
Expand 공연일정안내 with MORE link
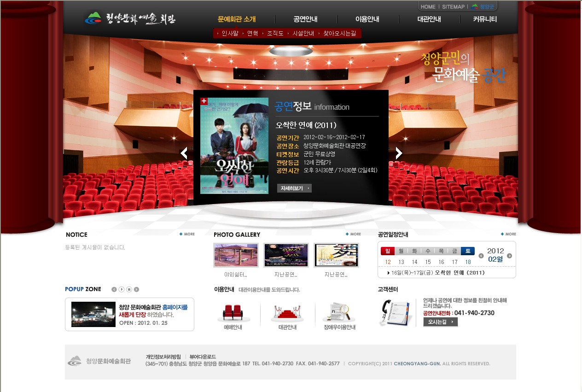[x=508, y=234]
